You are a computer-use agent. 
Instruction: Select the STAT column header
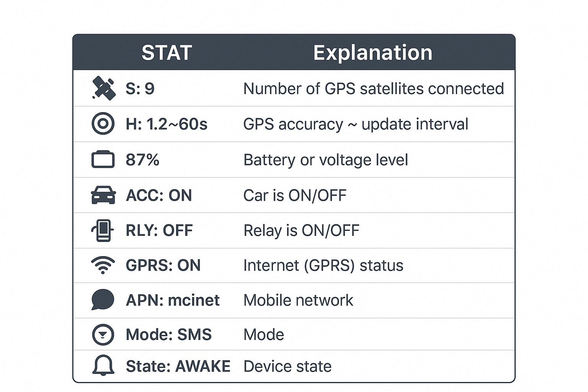point(167,53)
